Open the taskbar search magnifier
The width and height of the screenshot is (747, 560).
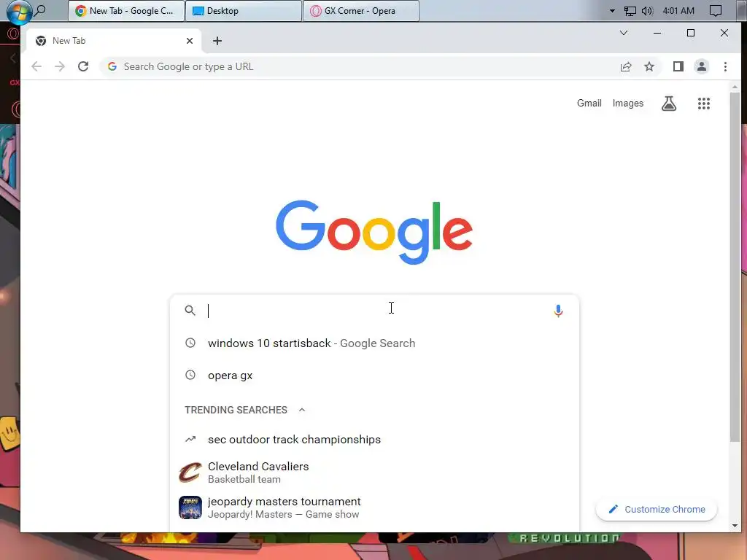tap(41, 10)
